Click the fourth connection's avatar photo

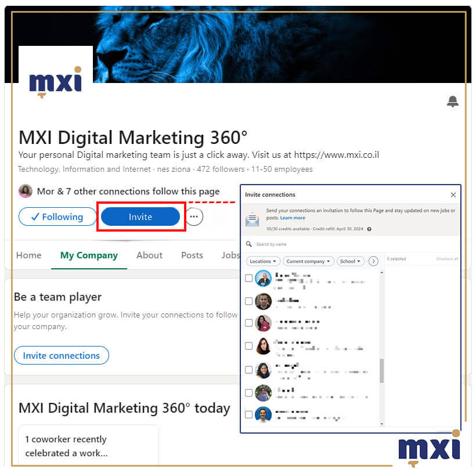263,346
